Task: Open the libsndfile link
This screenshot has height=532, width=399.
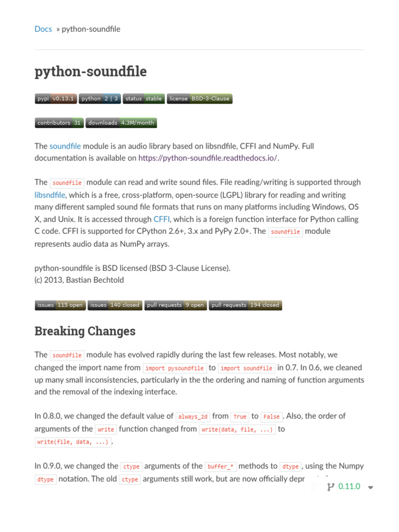Action: tap(50, 195)
